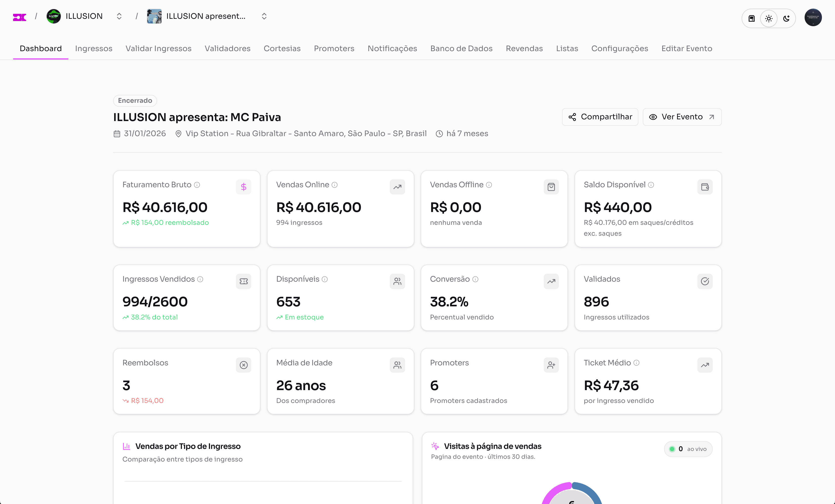Select the Dashboard tab
The width and height of the screenshot is (835, 504).
(41, 48)
